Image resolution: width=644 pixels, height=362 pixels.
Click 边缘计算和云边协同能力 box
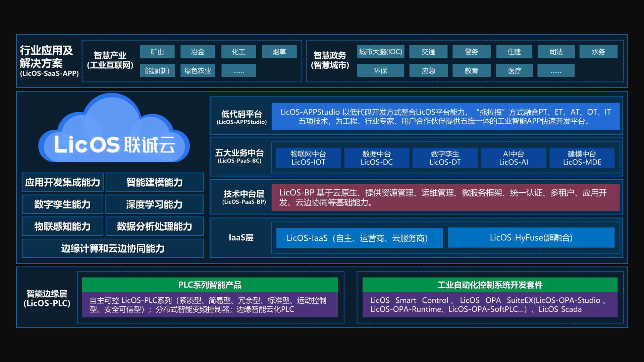[x=113, y=248]
